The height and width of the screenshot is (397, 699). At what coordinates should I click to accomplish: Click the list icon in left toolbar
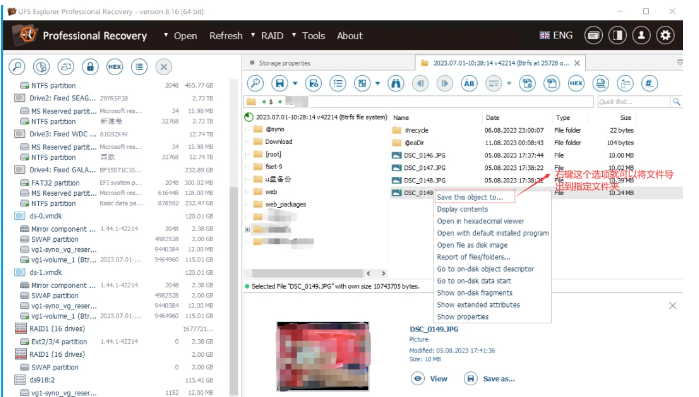(139, 67)
